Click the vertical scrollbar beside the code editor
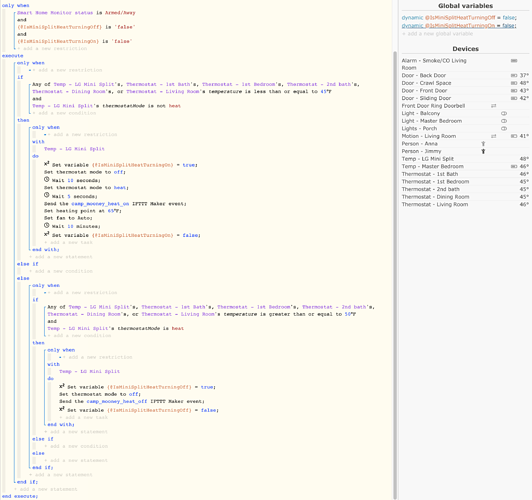 395,275
